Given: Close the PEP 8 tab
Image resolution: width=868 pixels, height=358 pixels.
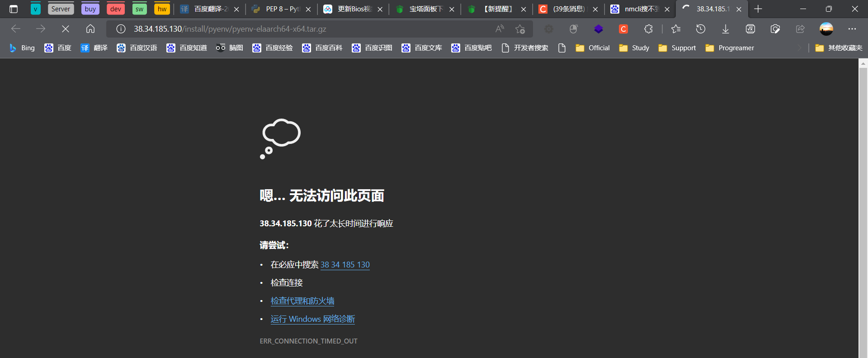Looking at the screenshot, I should point(308,9).
